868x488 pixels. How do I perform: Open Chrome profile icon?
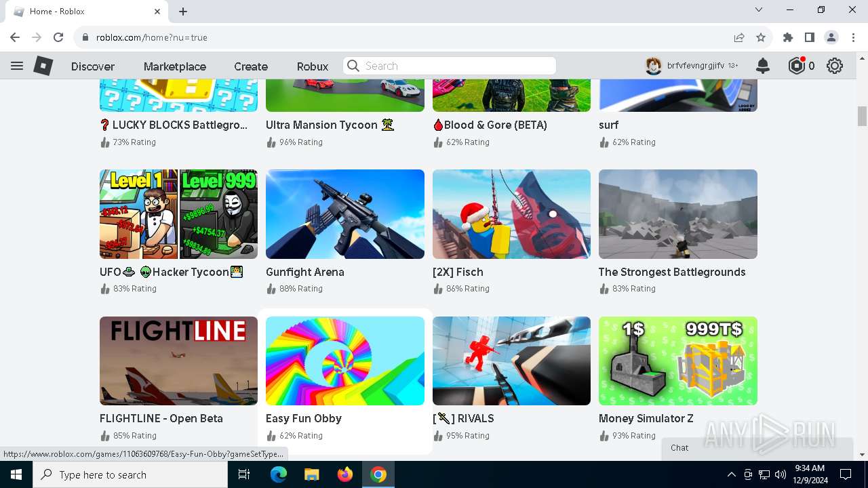tap(831, 37)
